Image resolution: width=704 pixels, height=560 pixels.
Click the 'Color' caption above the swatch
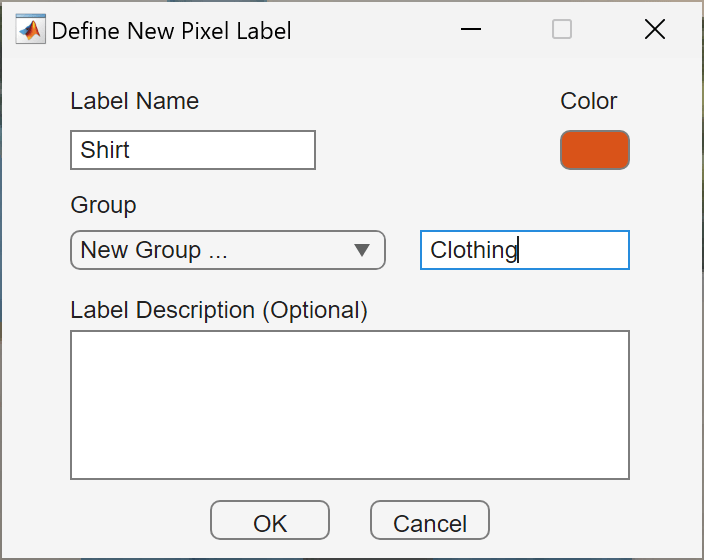[x=589, y=101]
